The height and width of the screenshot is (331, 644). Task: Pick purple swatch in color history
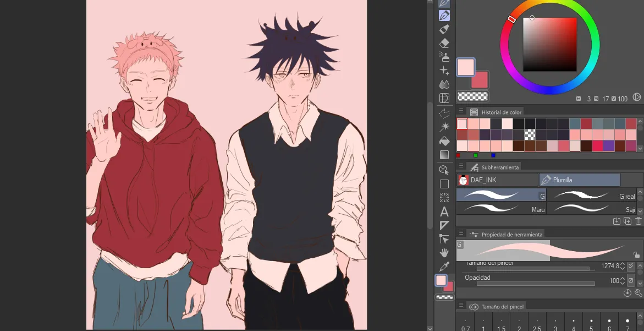point(608,146)
